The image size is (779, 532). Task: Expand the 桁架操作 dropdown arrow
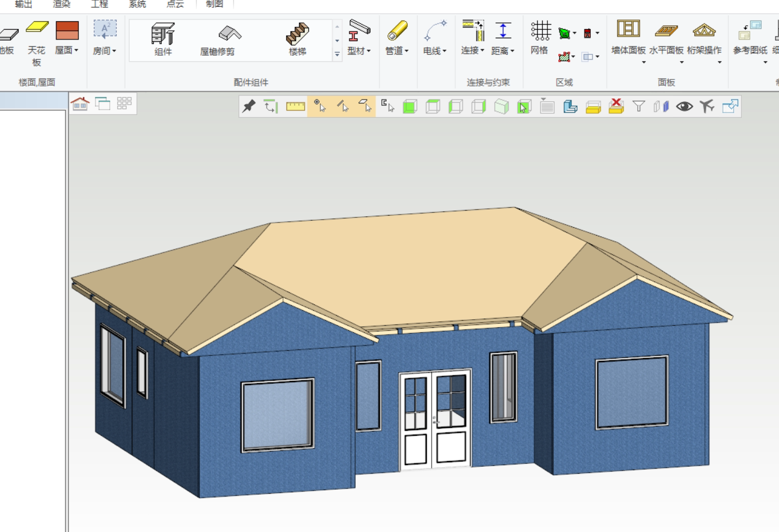pyautogui.click(x=720, y=62)
